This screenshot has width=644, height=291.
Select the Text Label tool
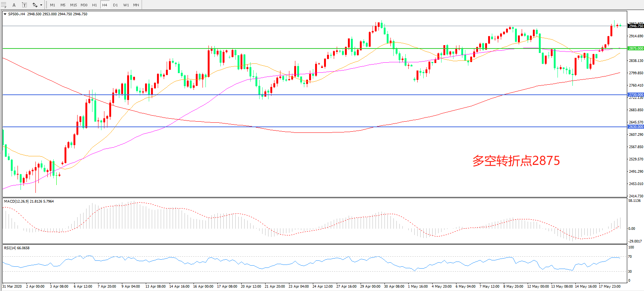[x=24, y=5]
